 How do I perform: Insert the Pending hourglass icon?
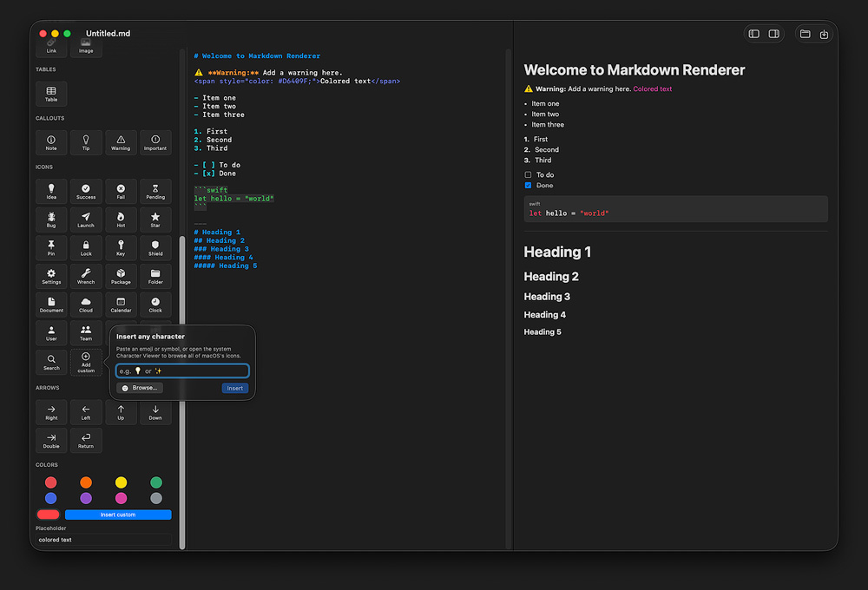155,191
